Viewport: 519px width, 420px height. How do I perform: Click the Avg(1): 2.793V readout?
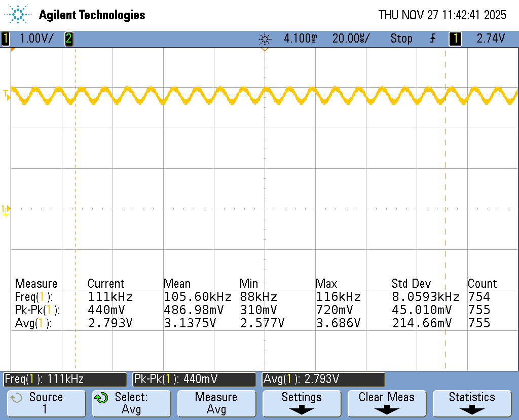pos(323,379)
